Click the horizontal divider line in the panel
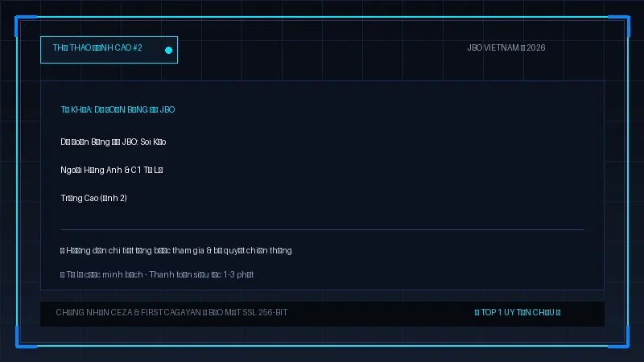 (322, 229)
